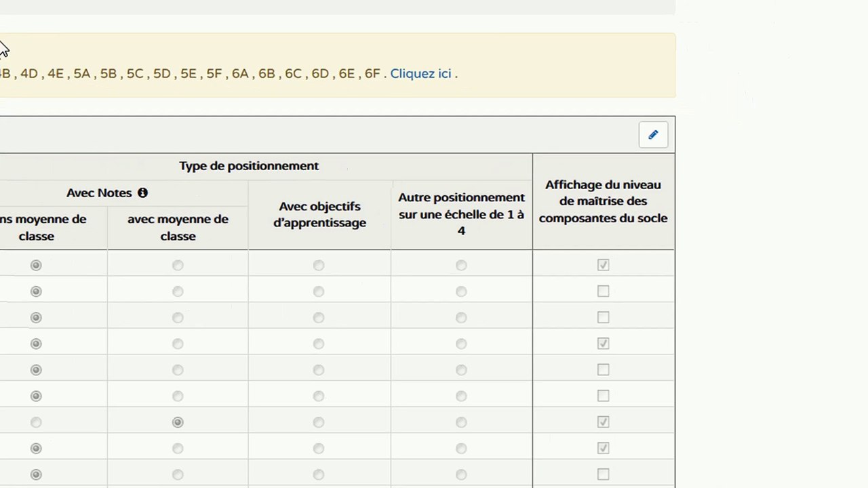Follow the "Cliquez ici" link

click(x=420, y=73)
